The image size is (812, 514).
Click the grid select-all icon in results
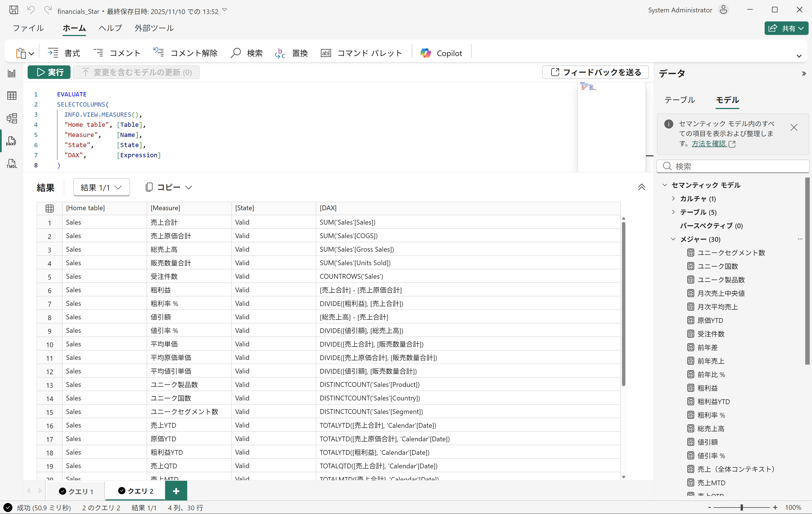coord(50,208)
